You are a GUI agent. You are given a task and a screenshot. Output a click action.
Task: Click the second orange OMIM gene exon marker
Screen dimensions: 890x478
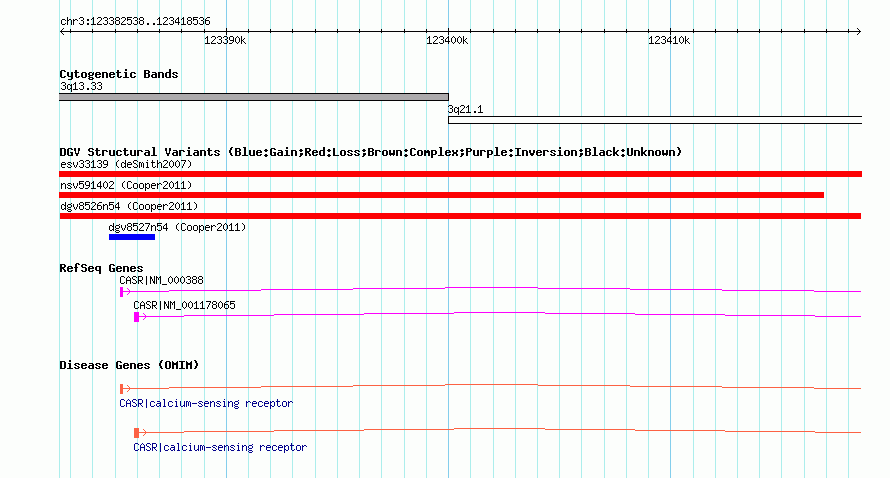click(x=136, y=433)
